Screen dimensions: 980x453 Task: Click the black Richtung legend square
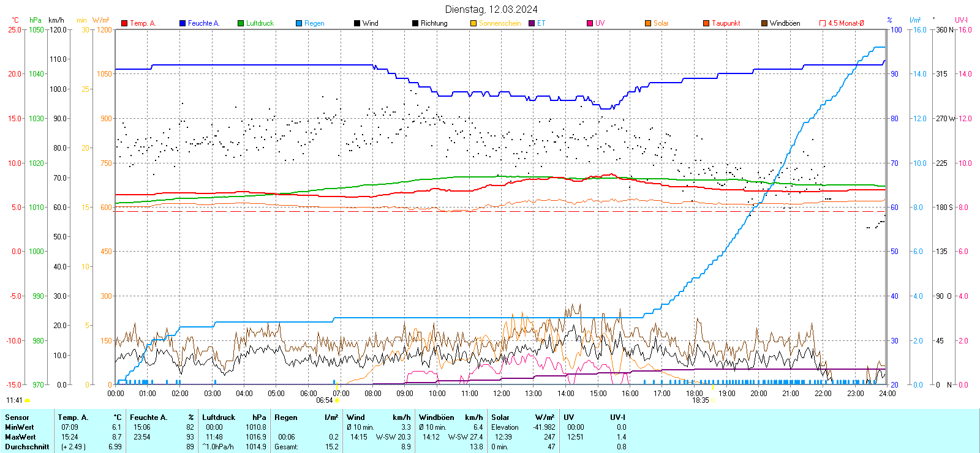pyautogui.click(x=415, y=23)
